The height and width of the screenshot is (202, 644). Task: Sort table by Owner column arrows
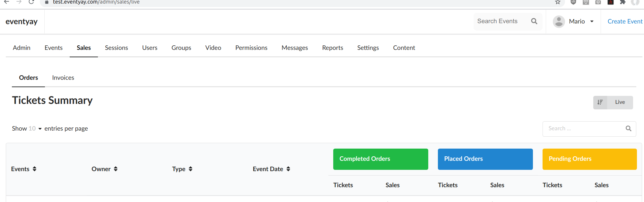tap(116, 169)
